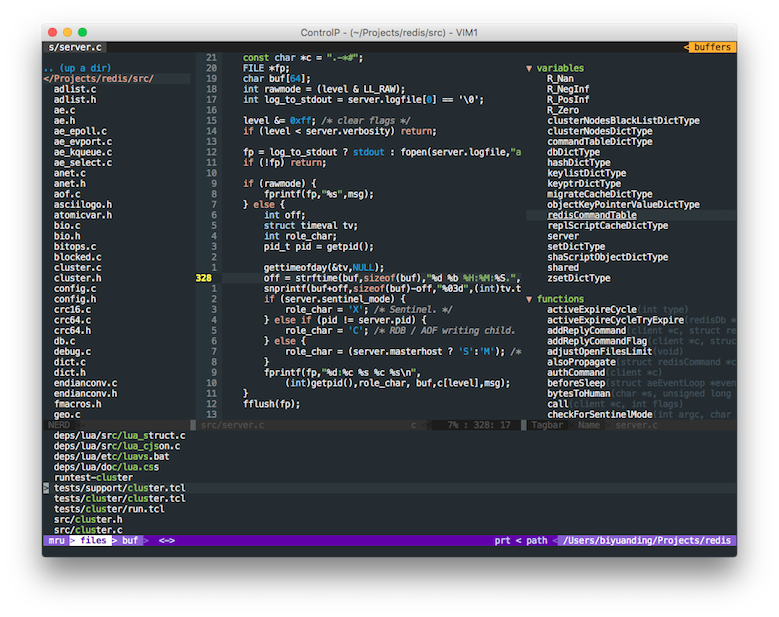779x617 pixels.
Task: Click the fflush(fp) code line
Action: (x=272, y=404)
